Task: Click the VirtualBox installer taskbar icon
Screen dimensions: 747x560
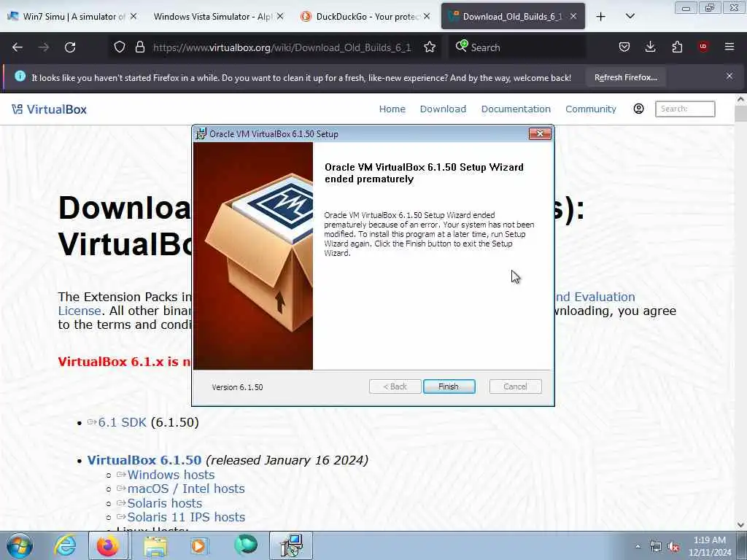Action: click(x=291, y=545)
